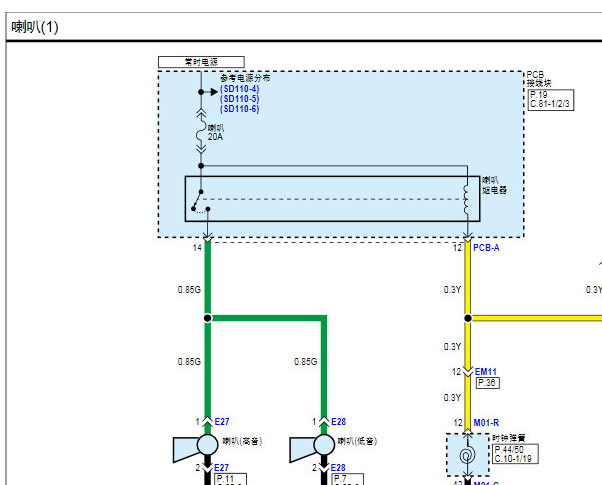602x485 pixels.
Task: Click the 时钟弹簧 label
Action: 509,438
